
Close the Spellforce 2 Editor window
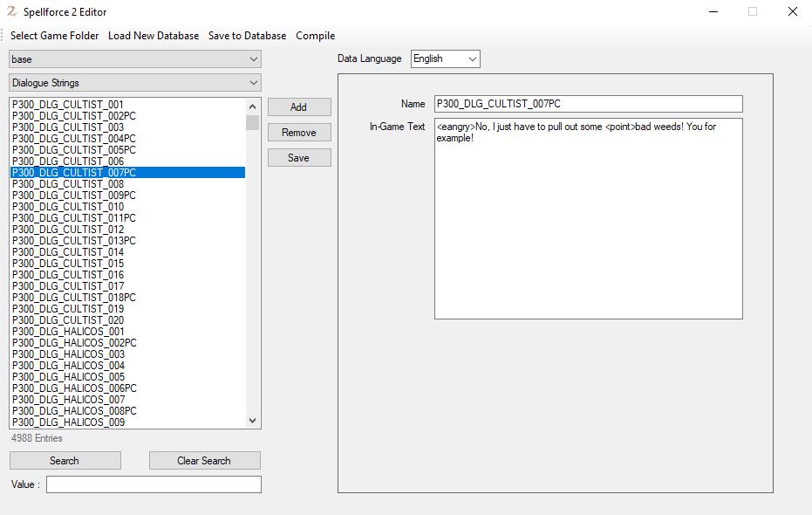[x=792, y=11]
